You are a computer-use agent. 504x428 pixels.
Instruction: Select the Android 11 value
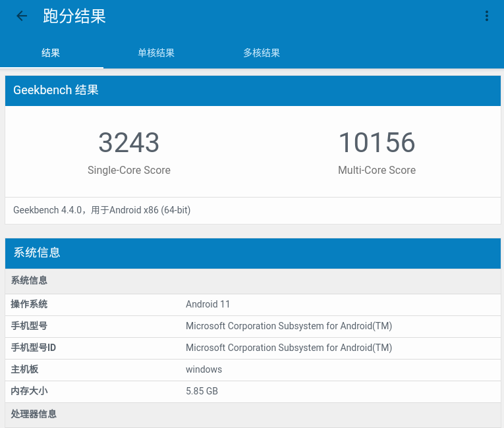tap(208, 304)
